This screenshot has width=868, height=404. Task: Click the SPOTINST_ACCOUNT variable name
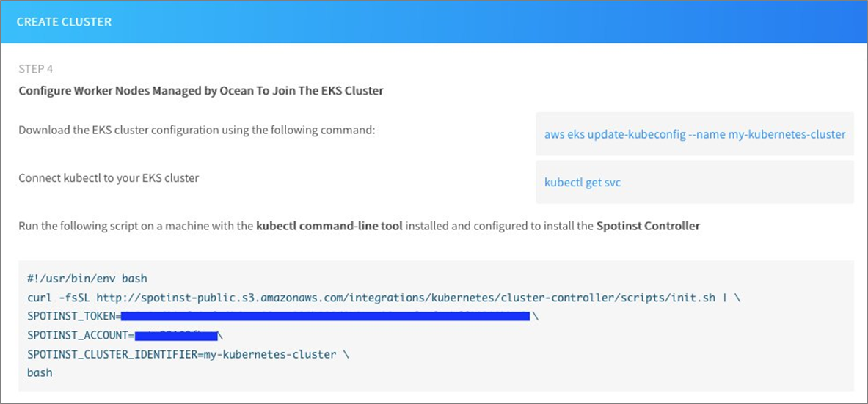tap(77, 336)
